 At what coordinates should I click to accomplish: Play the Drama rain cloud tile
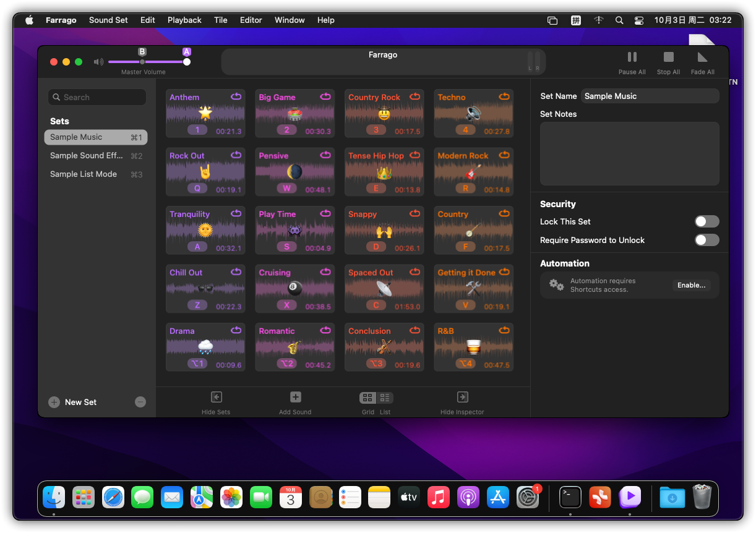(x=205, y=347)
